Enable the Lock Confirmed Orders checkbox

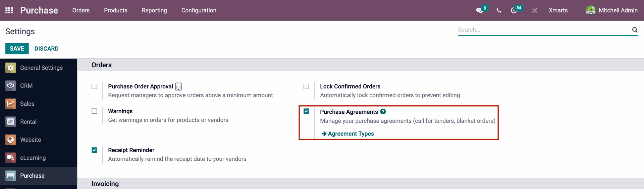click(306, 86)
